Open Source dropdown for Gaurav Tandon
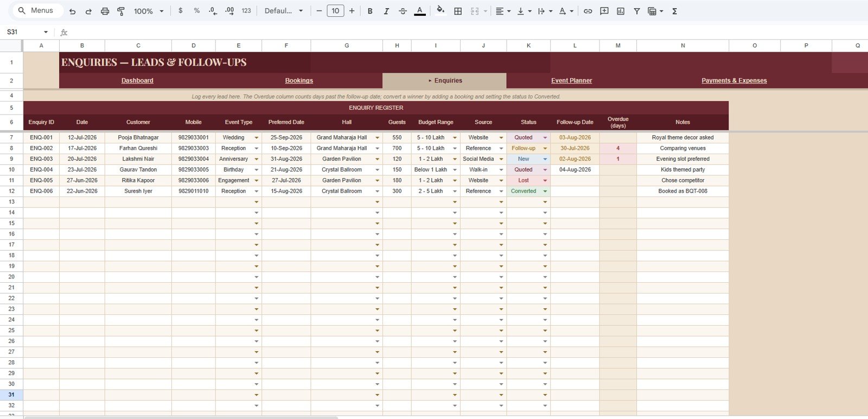This screenshot has height=419, width=868. coord(501,170)
